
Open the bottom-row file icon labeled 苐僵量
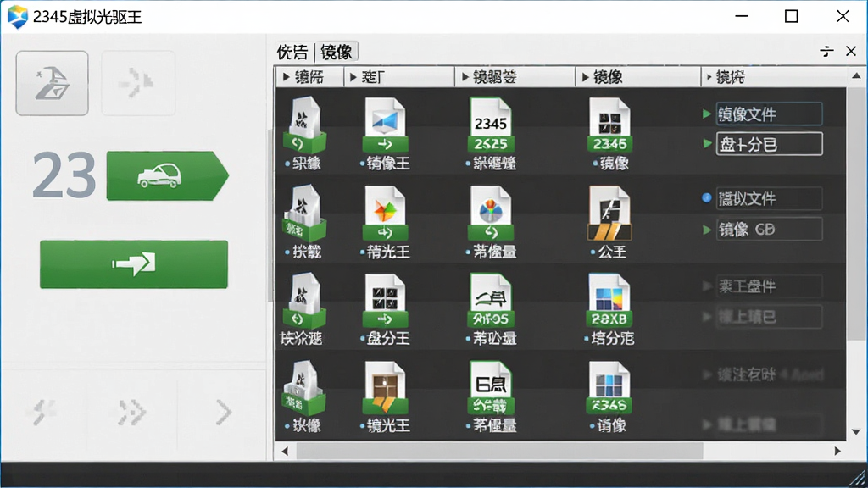coord(491,387)
